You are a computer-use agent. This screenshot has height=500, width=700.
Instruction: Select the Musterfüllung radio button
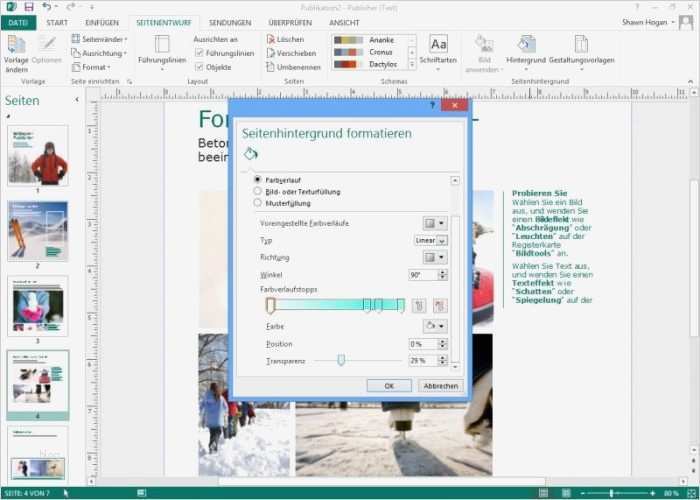pos(257,203)
